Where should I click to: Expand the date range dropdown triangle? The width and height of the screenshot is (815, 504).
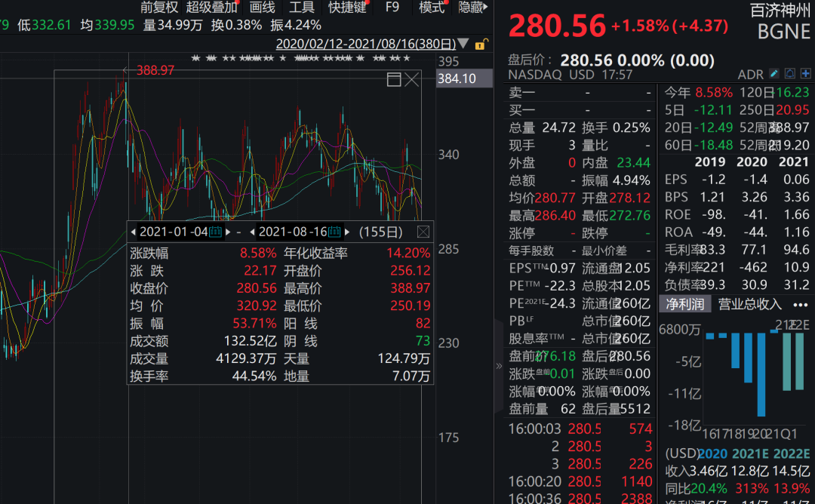(463, 44)
